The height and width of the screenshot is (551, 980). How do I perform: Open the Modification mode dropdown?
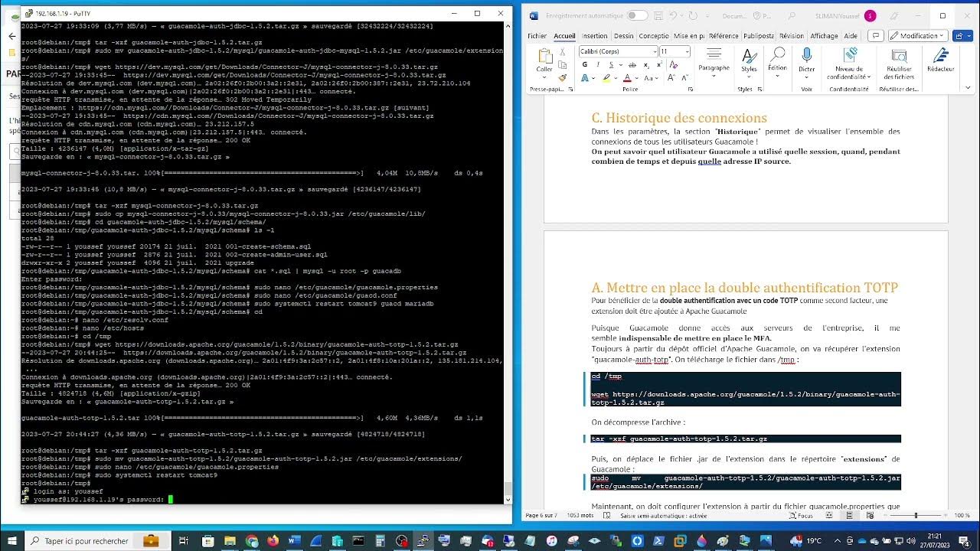coord(918,35)
